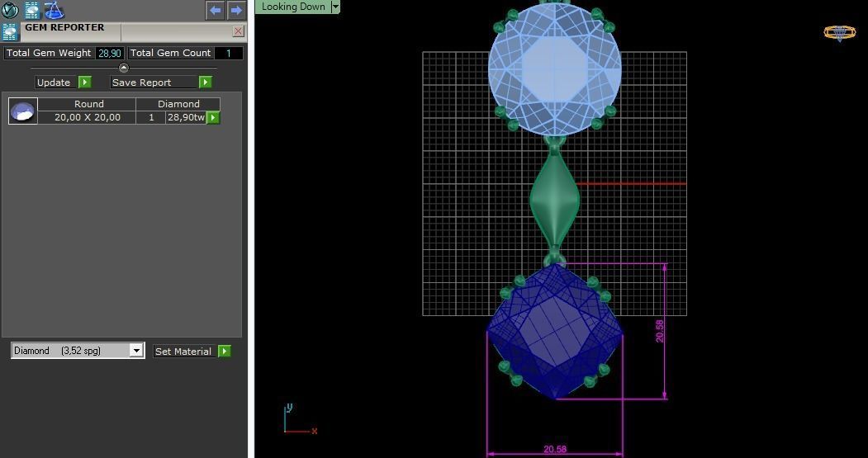Click the Set Material label
This screenshot has height=458, width=868.
click(183, 352)
